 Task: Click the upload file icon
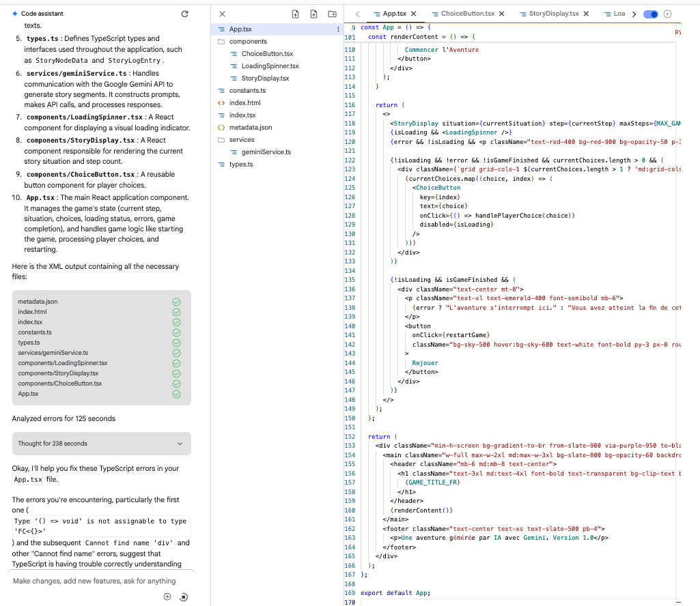click(295, 14)
